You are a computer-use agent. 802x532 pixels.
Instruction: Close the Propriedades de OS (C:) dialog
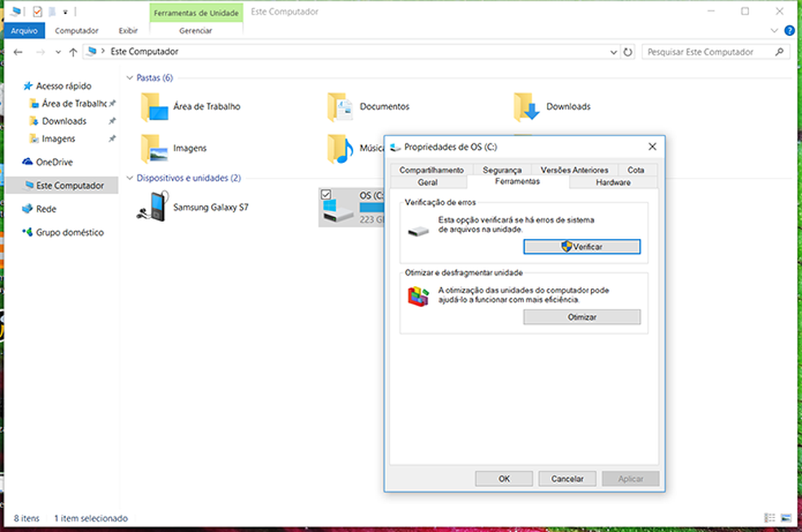click(652, 147)
